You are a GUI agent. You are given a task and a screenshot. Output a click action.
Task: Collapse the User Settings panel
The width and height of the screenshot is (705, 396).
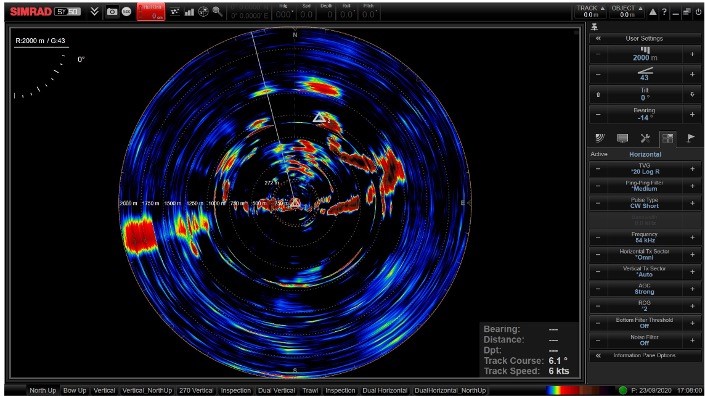598,39
